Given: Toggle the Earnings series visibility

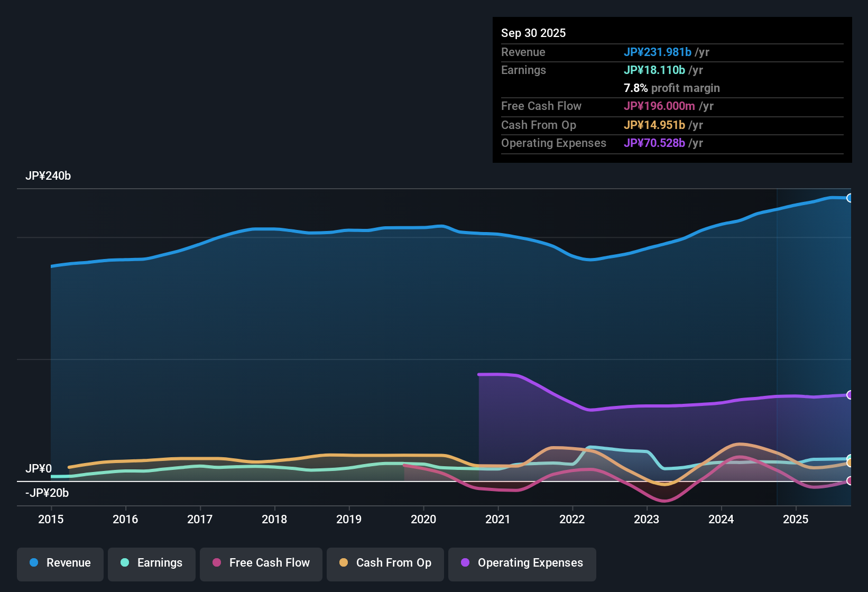Looking at the screenshot, I should [x=151, y=563].
